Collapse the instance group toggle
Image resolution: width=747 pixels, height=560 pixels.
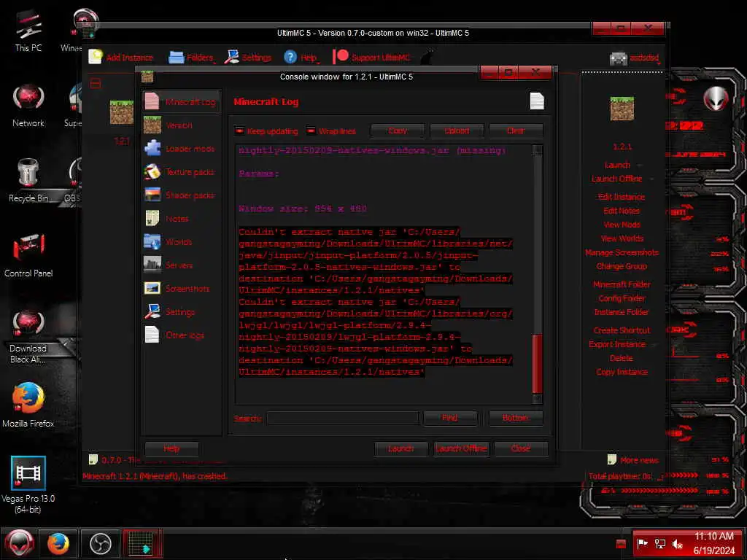pyautogui.click(x=96, y=85)
